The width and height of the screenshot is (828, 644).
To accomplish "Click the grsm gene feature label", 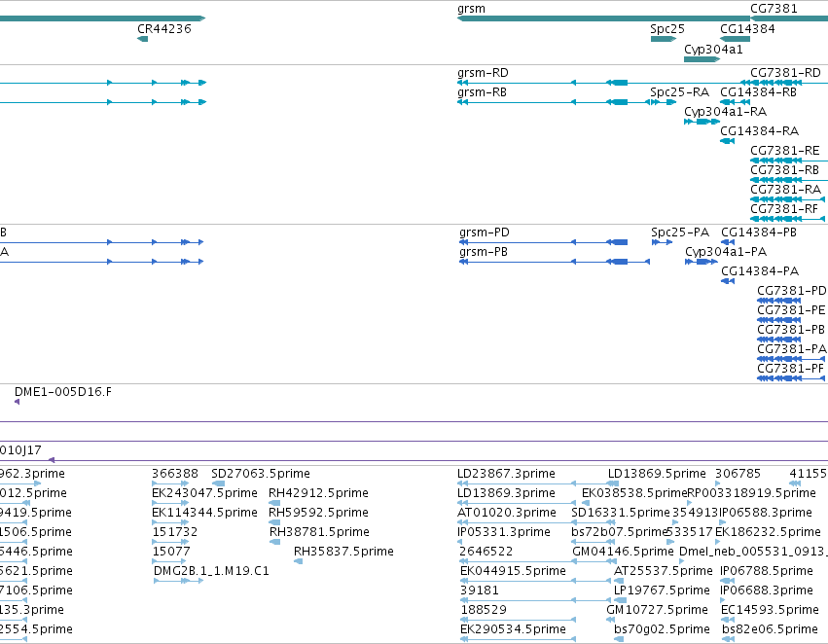I will [x=471, y=9].
